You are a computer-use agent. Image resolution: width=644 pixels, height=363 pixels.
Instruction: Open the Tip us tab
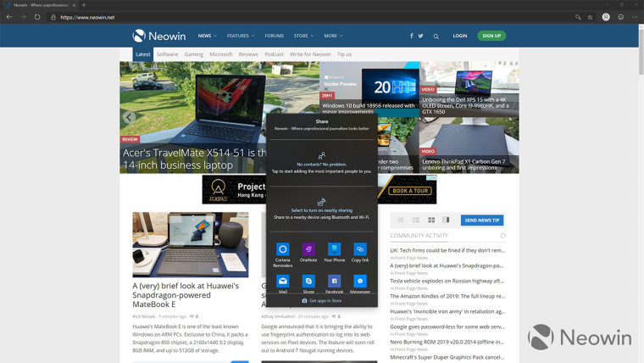[345, 54]
